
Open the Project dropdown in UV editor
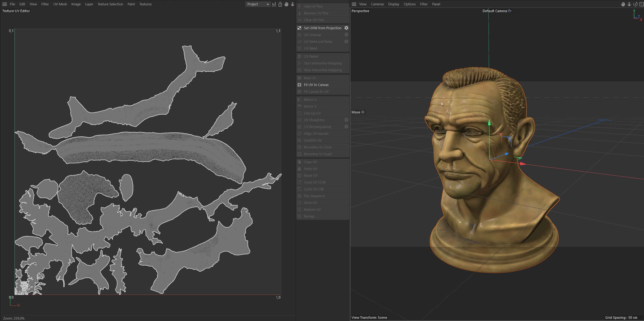coord(258,4)
